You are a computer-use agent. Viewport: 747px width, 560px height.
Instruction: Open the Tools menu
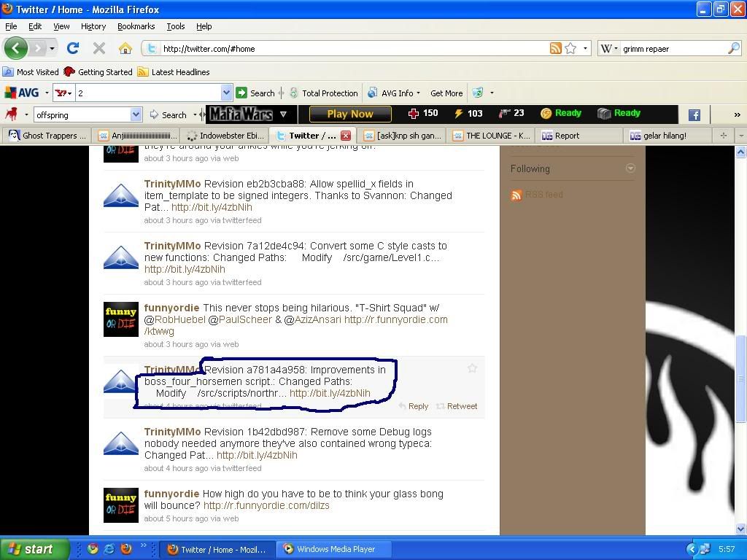[x=175, y=26]
